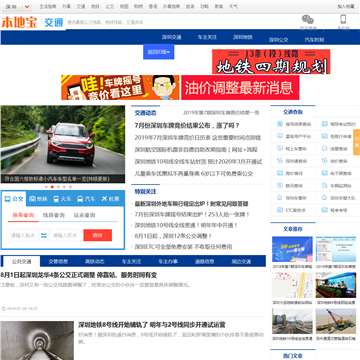The height and width of the screenshot is (360, 360).
Task: Open the 道路信息 news tab
Action: pos(205,262)
